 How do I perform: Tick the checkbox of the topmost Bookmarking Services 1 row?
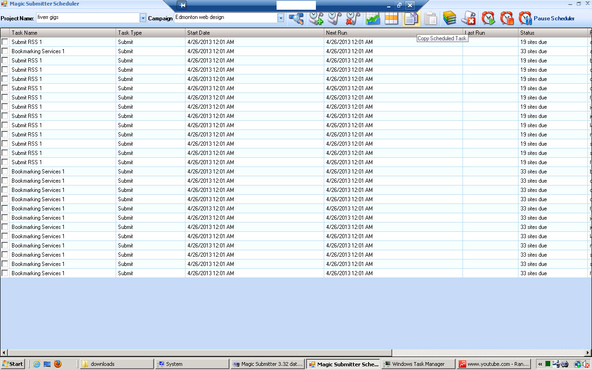pyautogui.click(x=5, y=51)
